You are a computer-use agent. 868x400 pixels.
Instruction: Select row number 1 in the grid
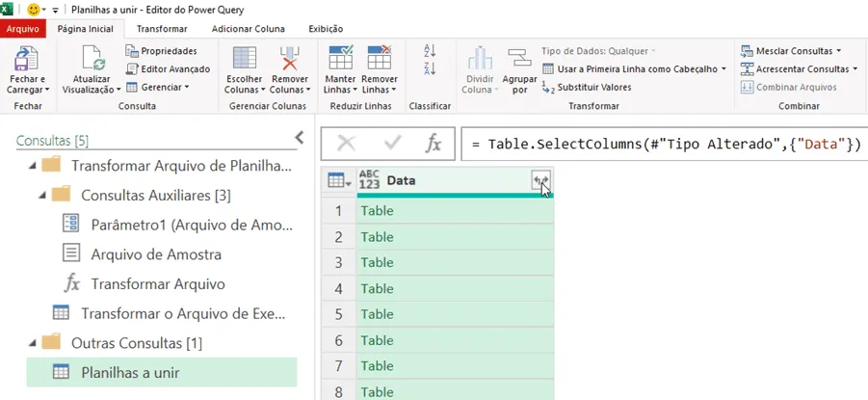click(339, 211)
